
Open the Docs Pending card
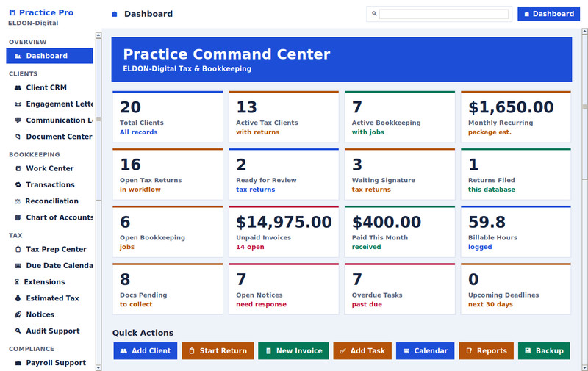[x=168, y=289]
